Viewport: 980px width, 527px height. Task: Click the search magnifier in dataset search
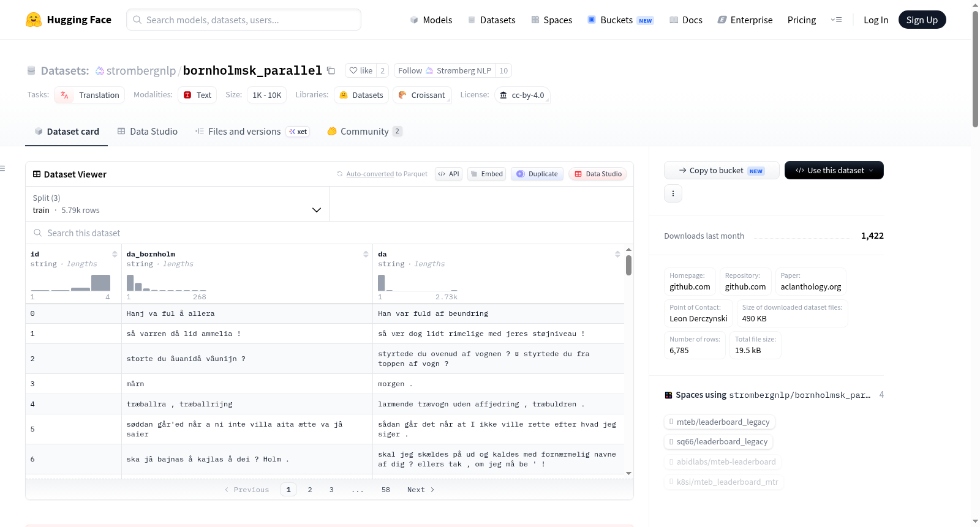point(38,233)
